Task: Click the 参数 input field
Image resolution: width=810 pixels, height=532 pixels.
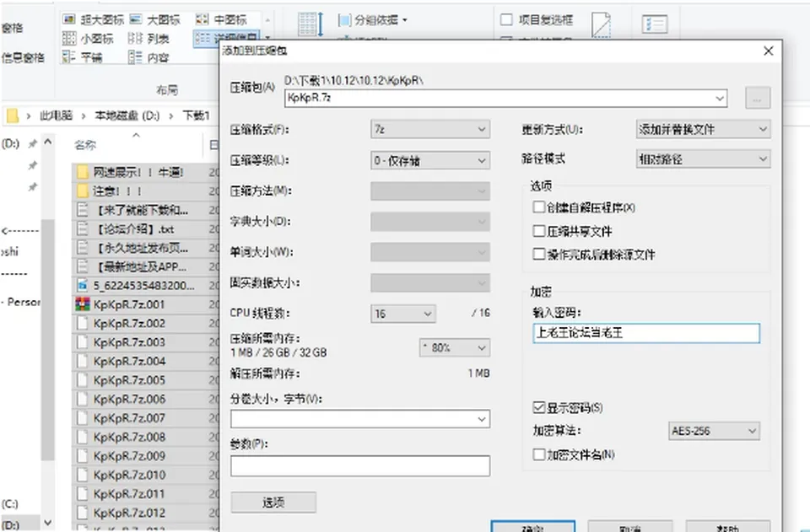Action: (360, 466)
